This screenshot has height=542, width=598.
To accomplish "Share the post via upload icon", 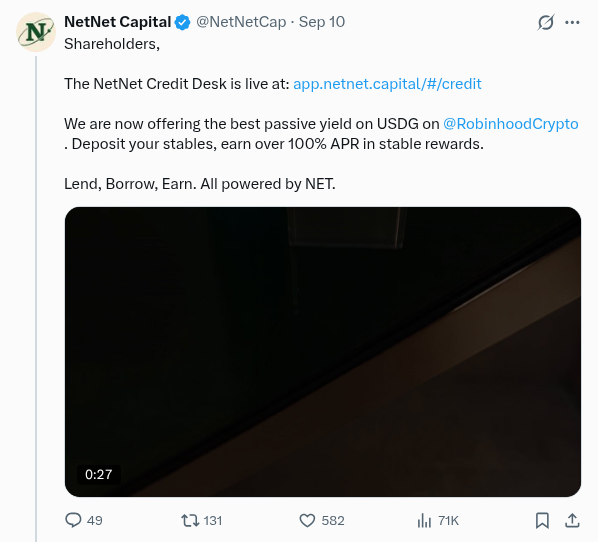I will [572, 520].
